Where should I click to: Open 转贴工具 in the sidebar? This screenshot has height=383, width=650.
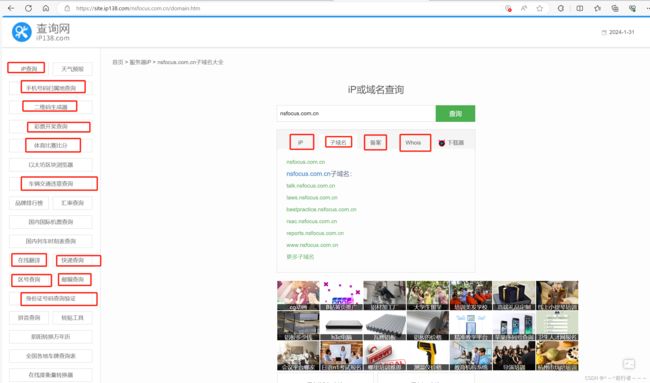[73, 318]
